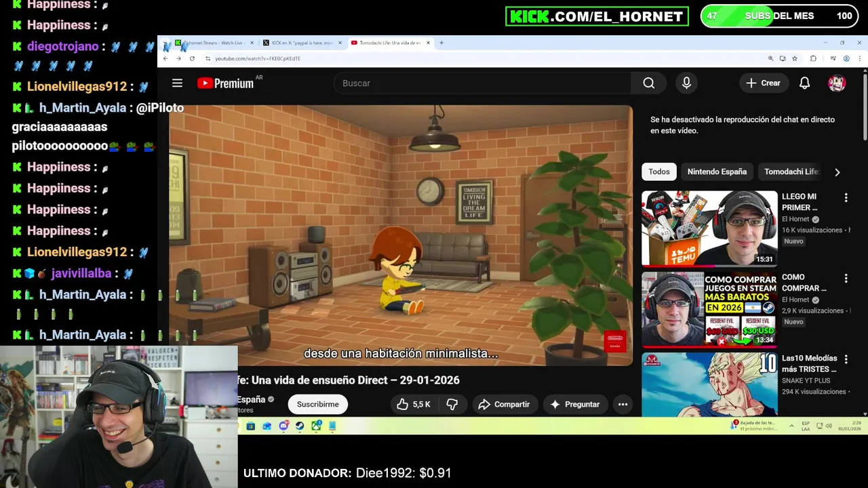Click the chat disabled message text
This screenshot has width=868, height=488.
tap(743, 125)
